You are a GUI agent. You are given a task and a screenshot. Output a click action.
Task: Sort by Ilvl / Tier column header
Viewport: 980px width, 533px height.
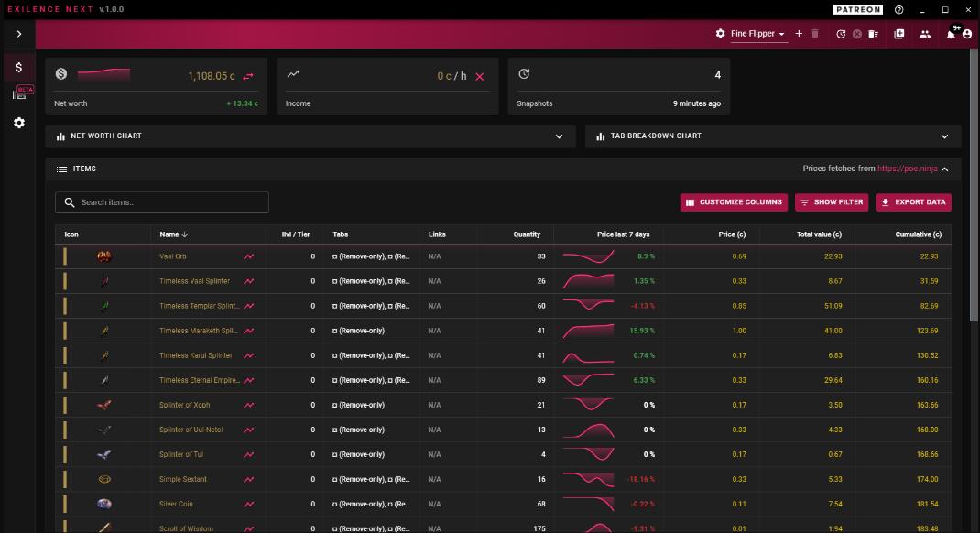click(296, 234)
